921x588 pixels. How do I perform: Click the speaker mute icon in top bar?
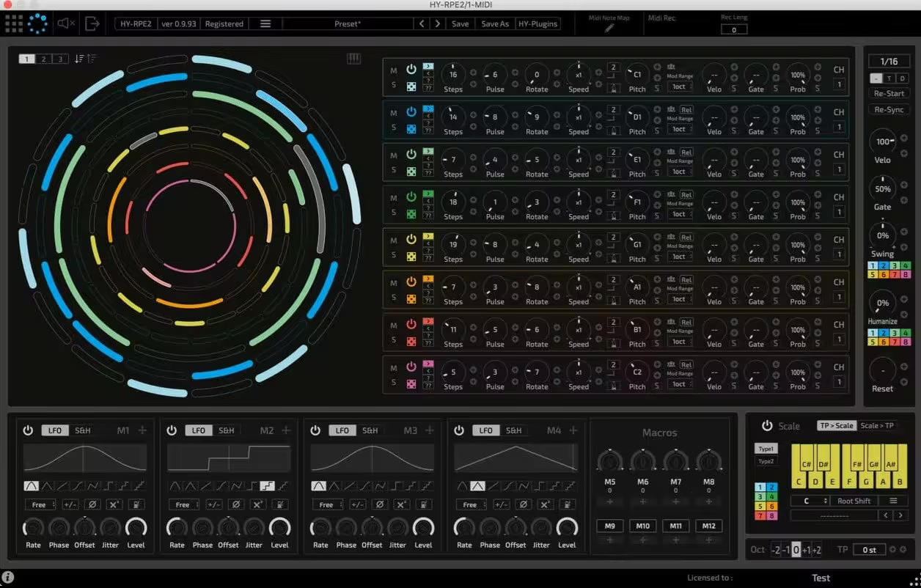pyautogui.click(x=66, y=23)
